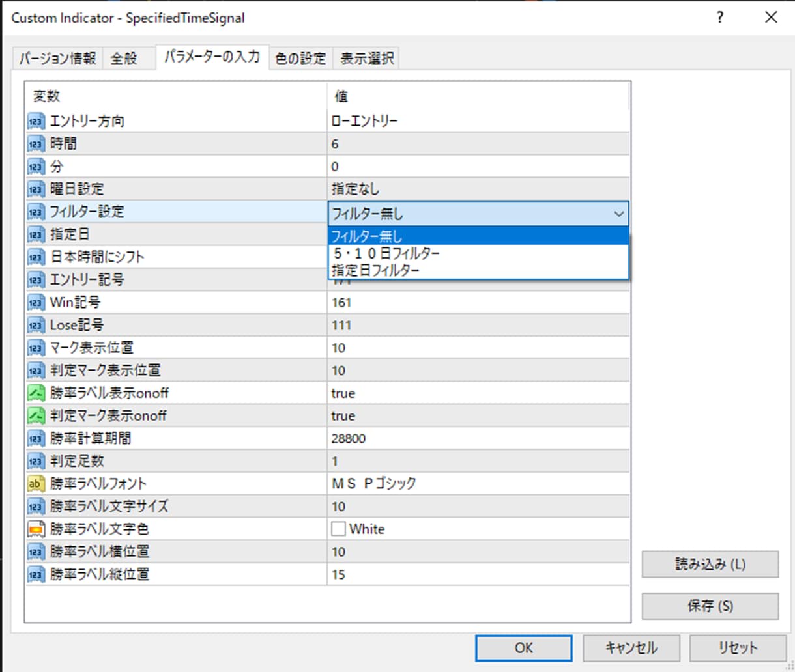
Task: Click the icon beside マーク表示位置
Action: coord(36,348)
